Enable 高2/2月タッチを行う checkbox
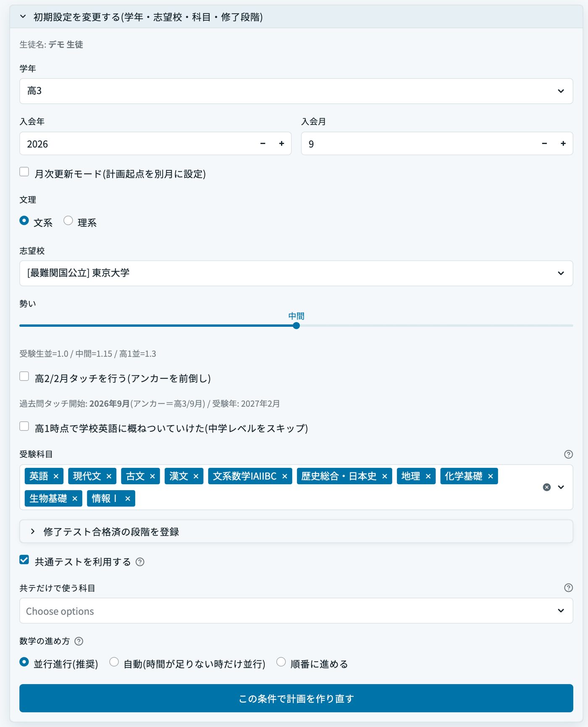 pyautogui.click(x=24, y=376)
